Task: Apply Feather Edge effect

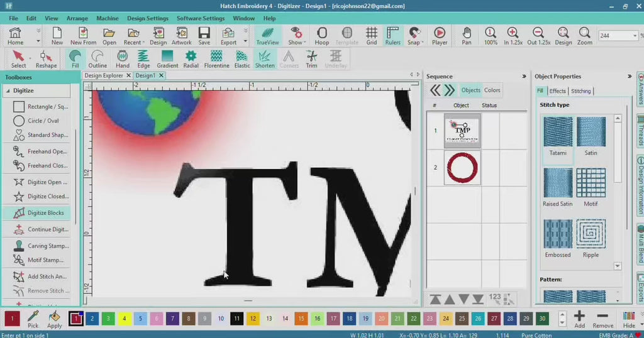Action: coord(143,60)
